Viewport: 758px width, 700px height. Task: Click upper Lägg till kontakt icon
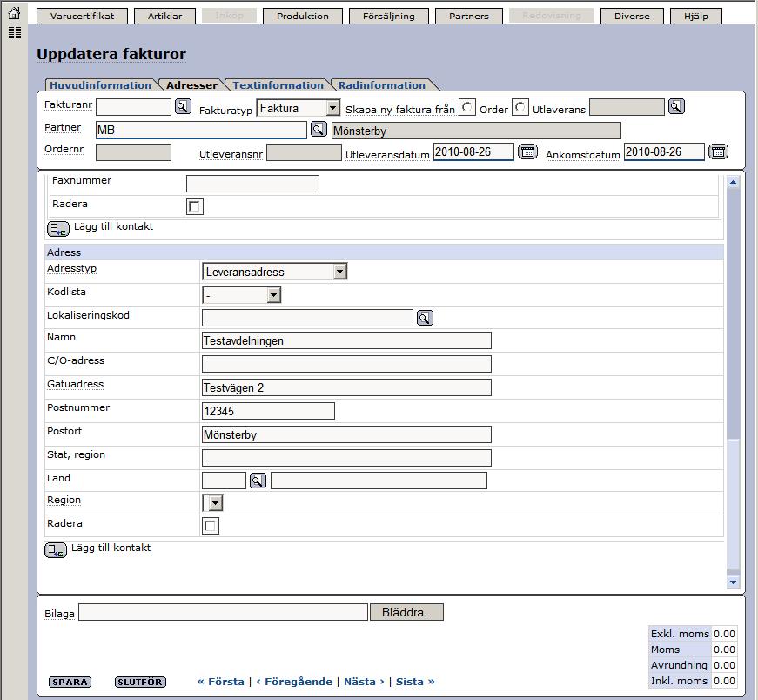58,229
